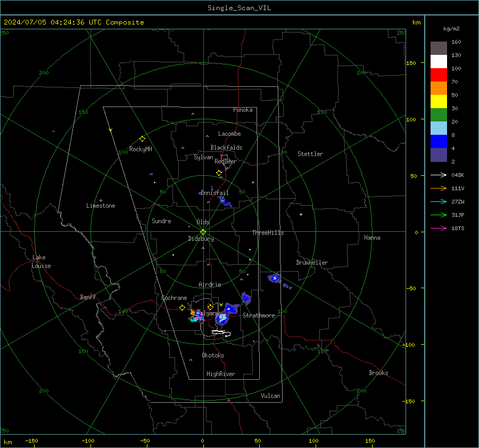Select the 31JP legend label
The width and height of the screenshot is (479, 448).
[458, 215]
